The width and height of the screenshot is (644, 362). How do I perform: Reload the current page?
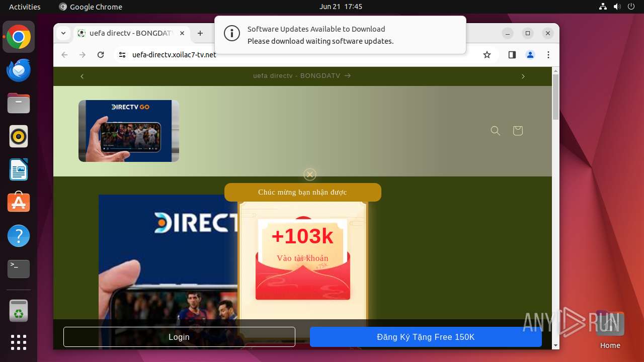101,55
